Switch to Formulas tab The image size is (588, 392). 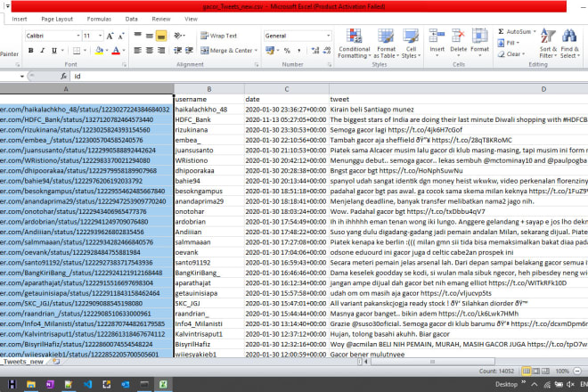point(99,19)
